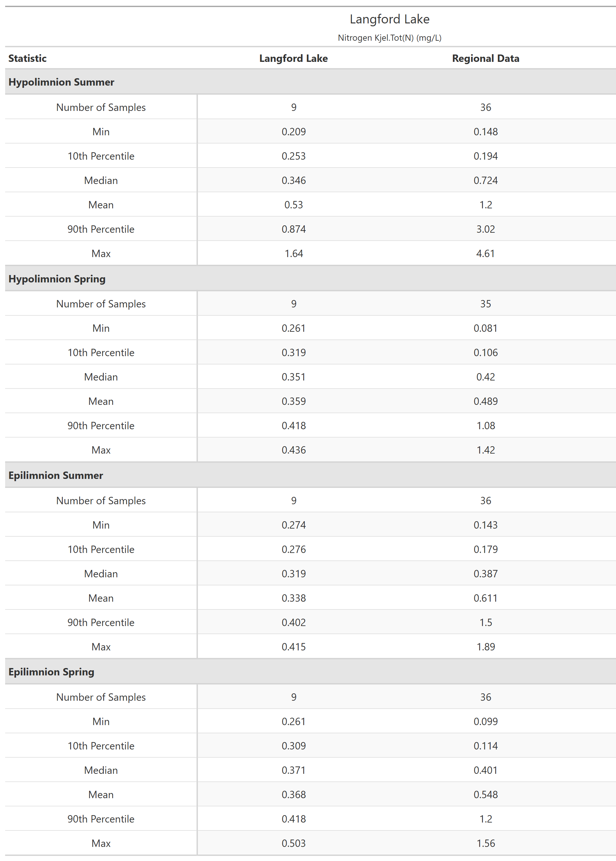
Task: Select the 0.53 Langford Lake mean value
Action: [294, 205]
